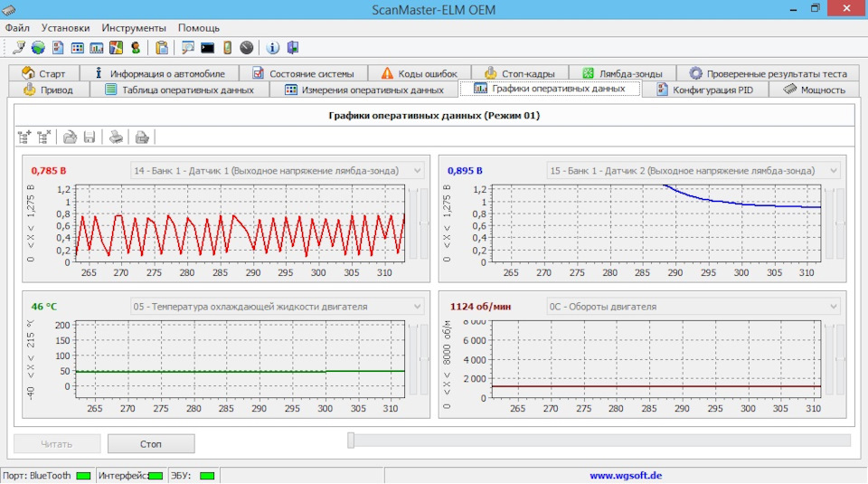Click the gauge dial toolbar icon

246,47
